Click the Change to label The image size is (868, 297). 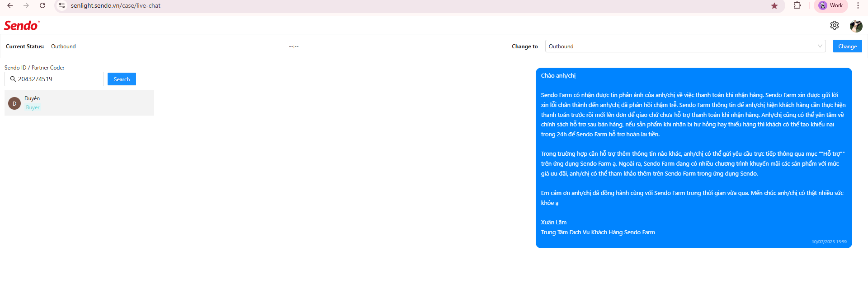pos(524,46)
